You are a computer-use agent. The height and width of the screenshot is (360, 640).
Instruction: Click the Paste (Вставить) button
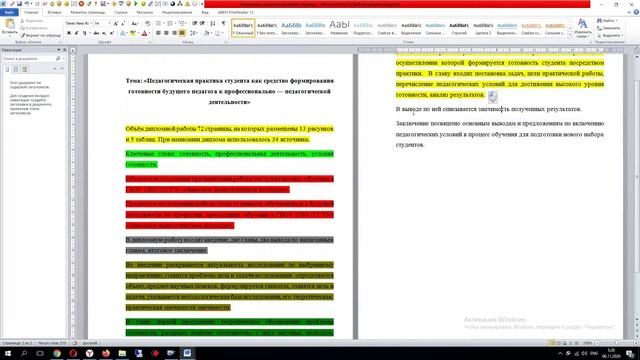click(x=9, y=27)
